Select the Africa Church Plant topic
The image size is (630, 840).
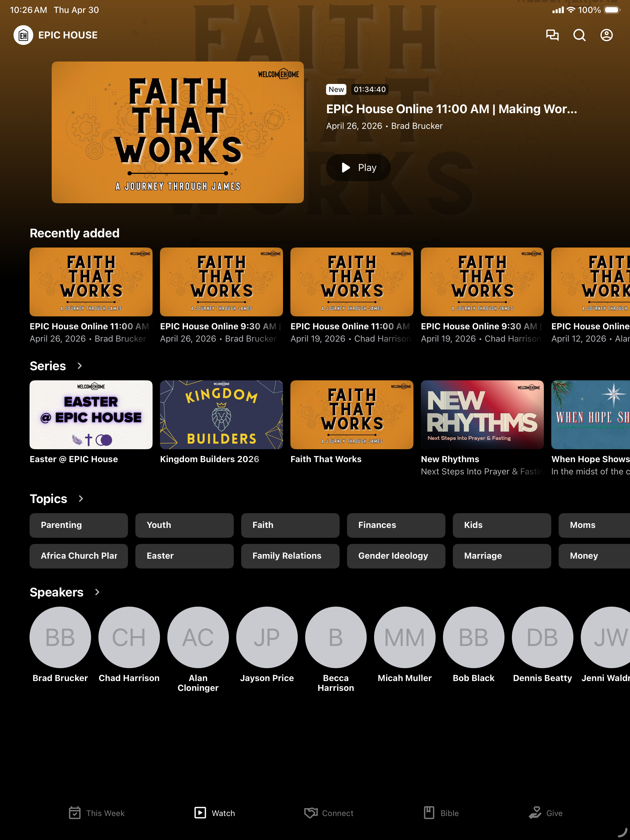click(79, 556)
